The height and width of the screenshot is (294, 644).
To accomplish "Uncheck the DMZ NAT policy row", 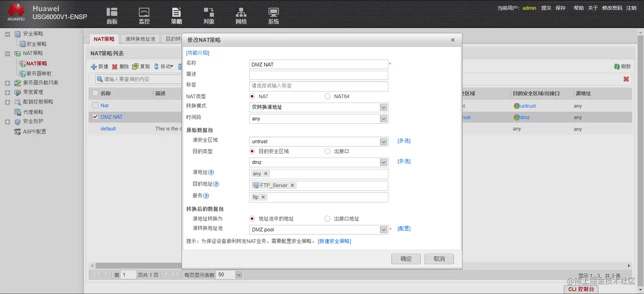I will click(95, 117).
